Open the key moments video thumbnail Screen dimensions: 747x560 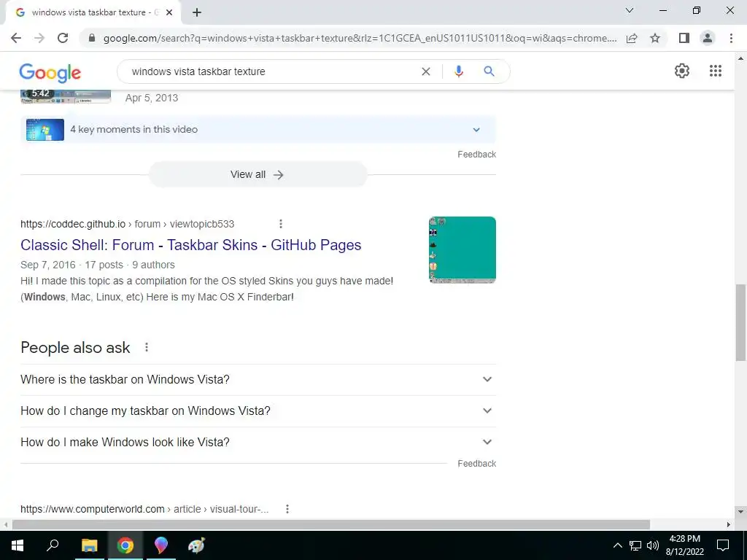(45, 130)
